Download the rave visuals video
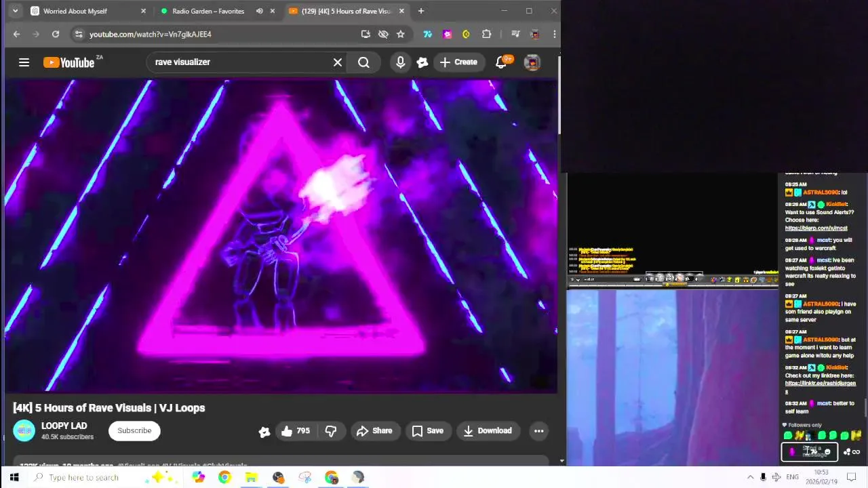 pos(487,430)
